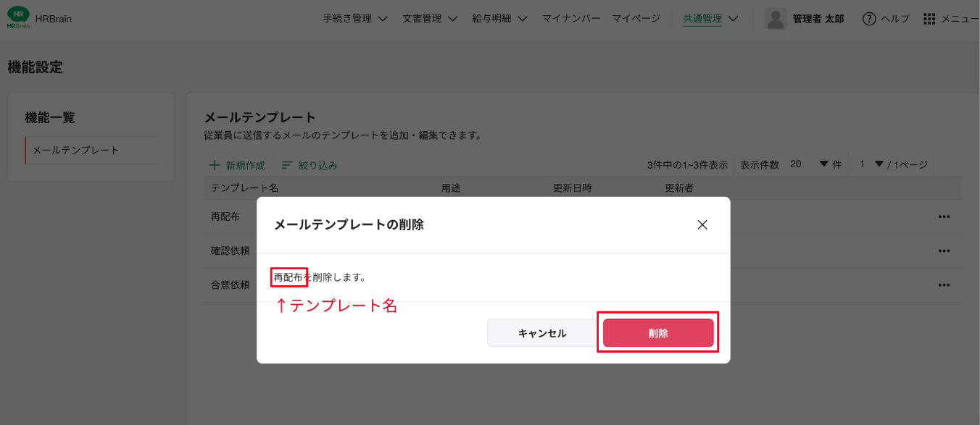Open the 表示件数 dropdown
The width and height of the screenshot is (980, 425).
click(823, 164)
